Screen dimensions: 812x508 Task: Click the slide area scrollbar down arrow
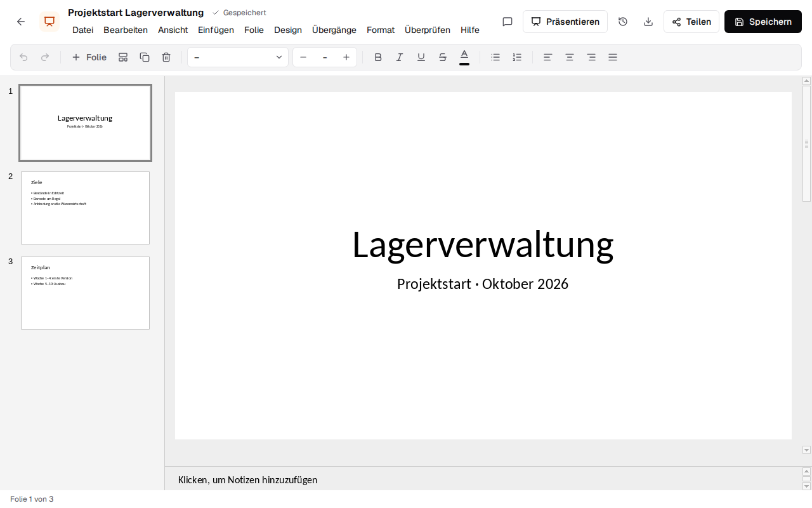click(x=807, y=450)
